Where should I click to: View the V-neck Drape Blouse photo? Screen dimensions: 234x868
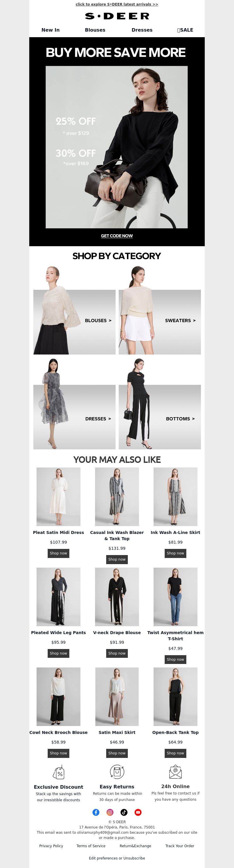click(117, 597)
